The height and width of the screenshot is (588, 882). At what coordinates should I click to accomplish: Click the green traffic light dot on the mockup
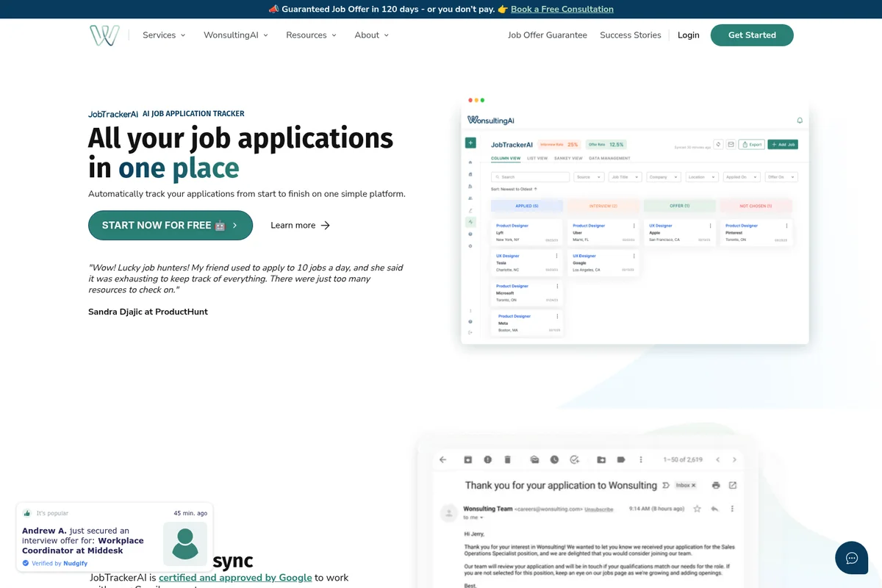tap(481, 99)
